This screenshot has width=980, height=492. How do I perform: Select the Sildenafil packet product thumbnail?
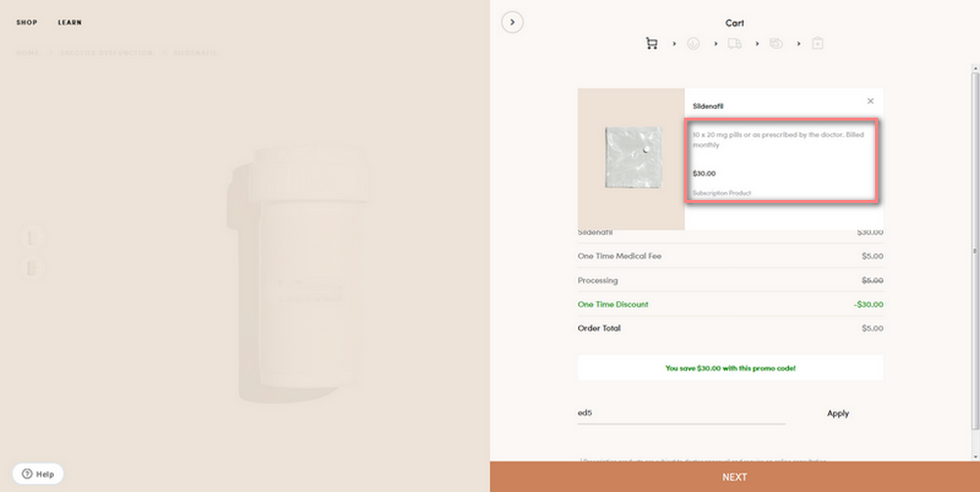pyautogui.click(x=631, y=159)
